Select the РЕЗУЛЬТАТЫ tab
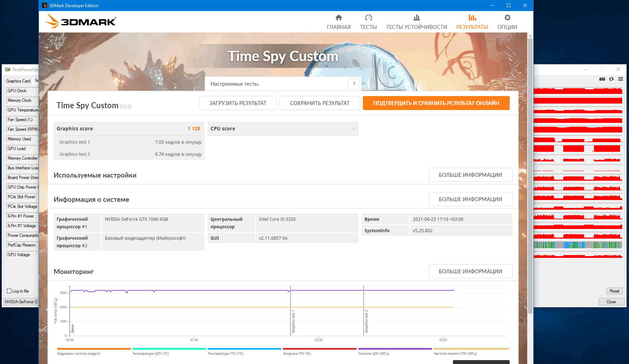629x364 pixels. [x=472, y=22]
